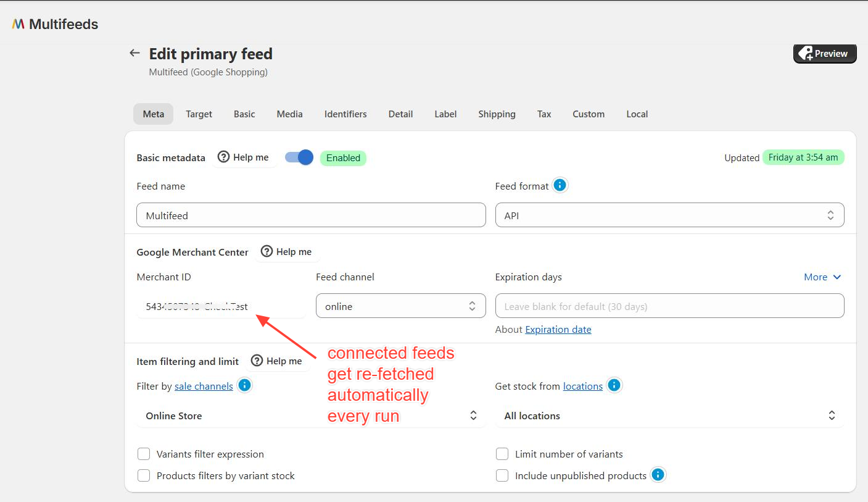Open the Feed format API dropdown
This screenshot has height=502, width=868.
click(669, 215)
